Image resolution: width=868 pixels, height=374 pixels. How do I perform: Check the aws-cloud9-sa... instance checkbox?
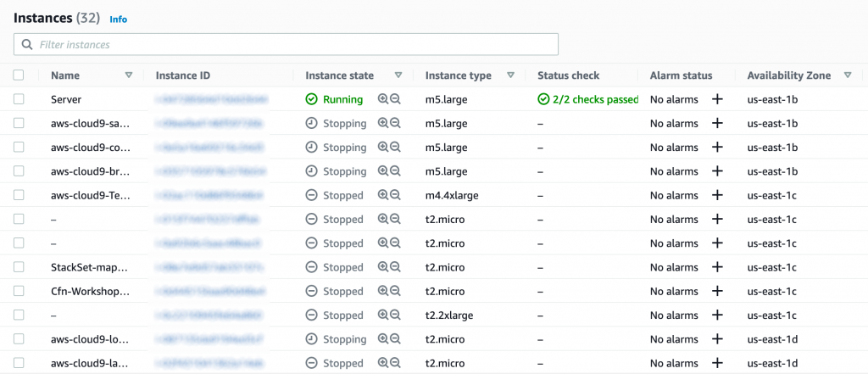tap(19, 123)
